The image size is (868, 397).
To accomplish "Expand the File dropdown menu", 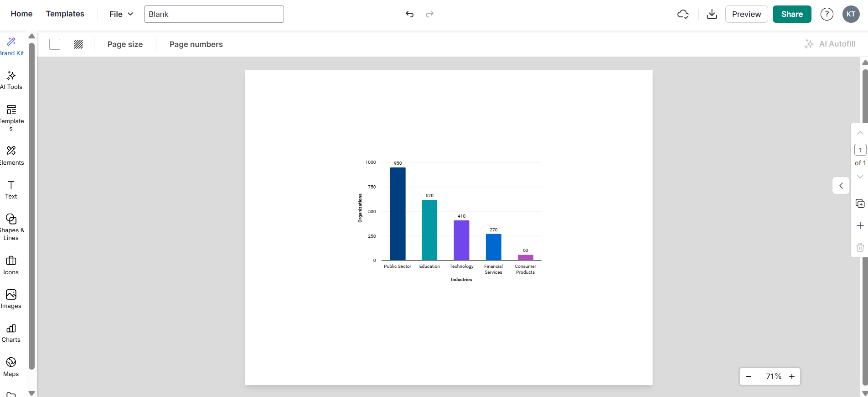I will (121, 14).
